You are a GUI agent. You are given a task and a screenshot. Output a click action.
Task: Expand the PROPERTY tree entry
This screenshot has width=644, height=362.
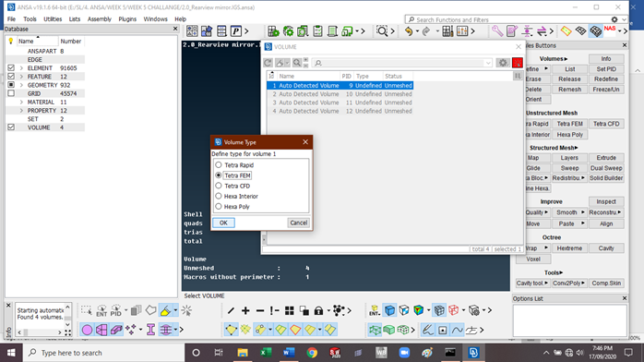(21, 111)
